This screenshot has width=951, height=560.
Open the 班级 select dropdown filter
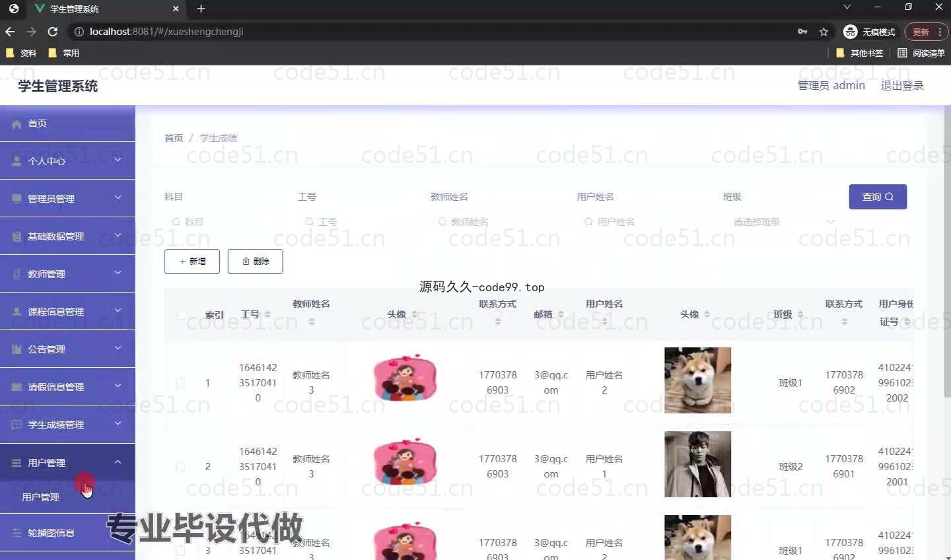click(x=784, y=222)
